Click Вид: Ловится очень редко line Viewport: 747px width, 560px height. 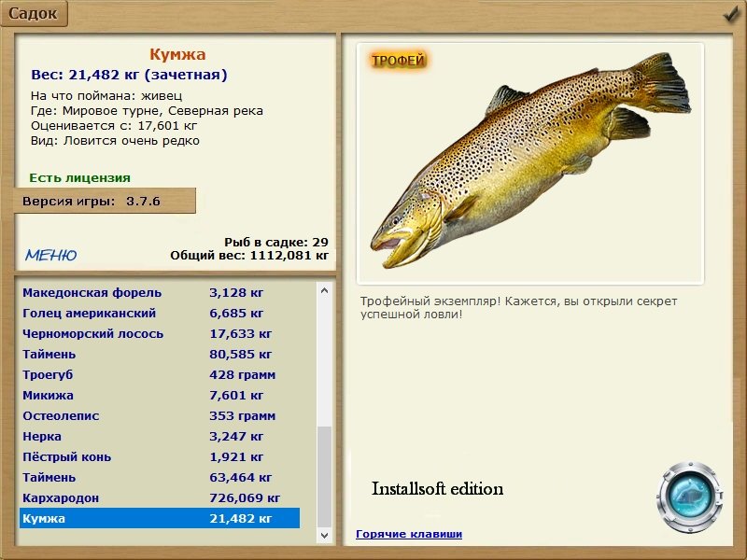pyautogui.click(x=115, y=141)
